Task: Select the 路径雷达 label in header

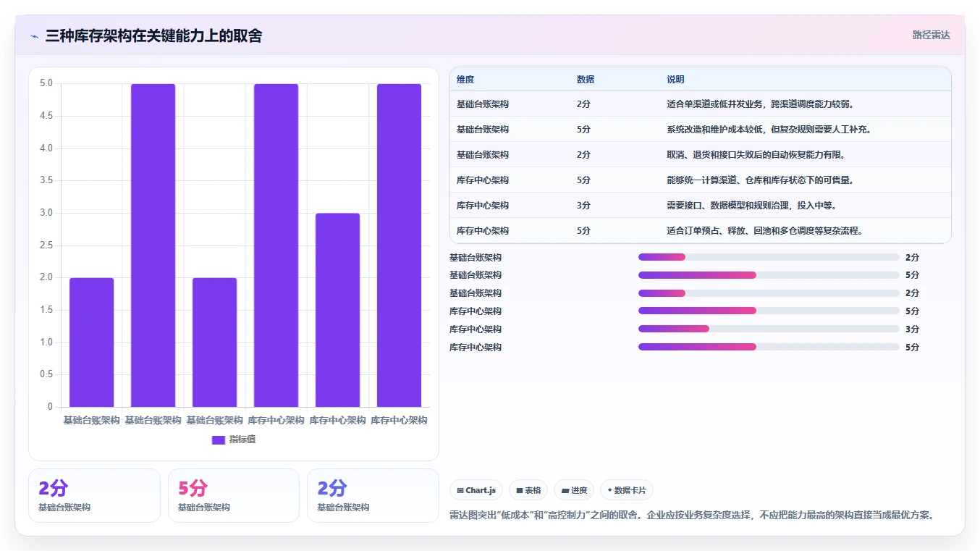Action: pos(931,35)
